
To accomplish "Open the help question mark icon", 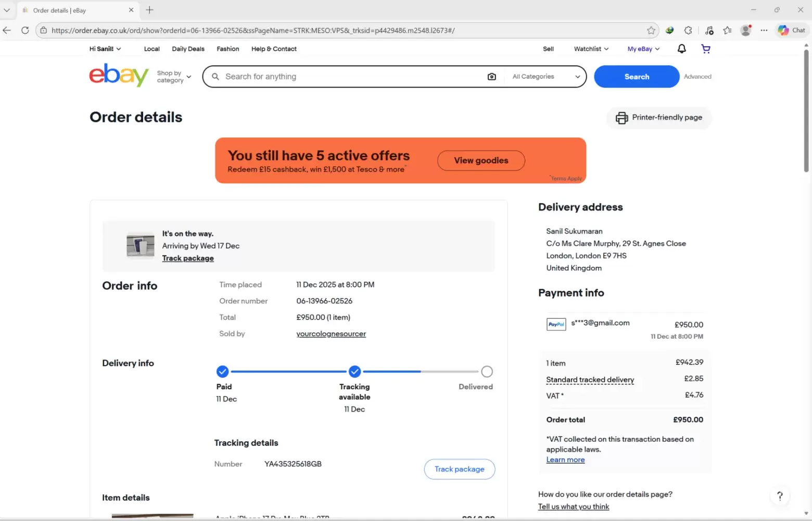I will [779, 496].
